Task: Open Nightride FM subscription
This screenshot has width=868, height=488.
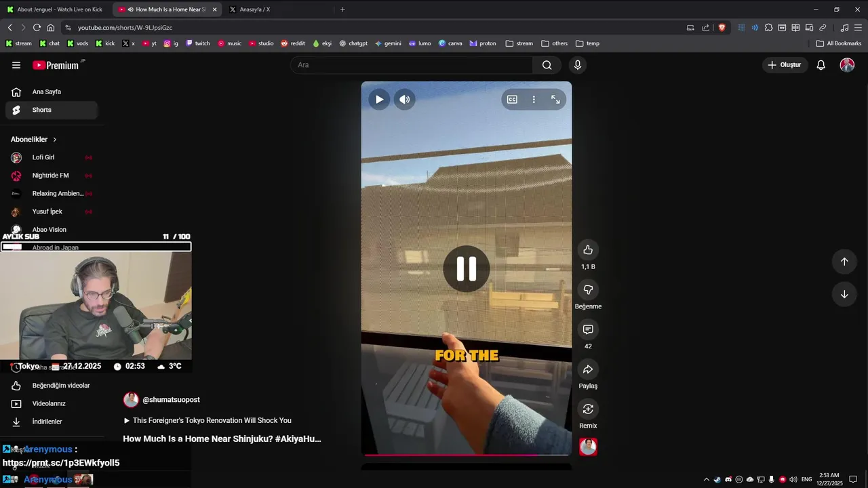Action: pyautogui.click(x=52, y=176)
